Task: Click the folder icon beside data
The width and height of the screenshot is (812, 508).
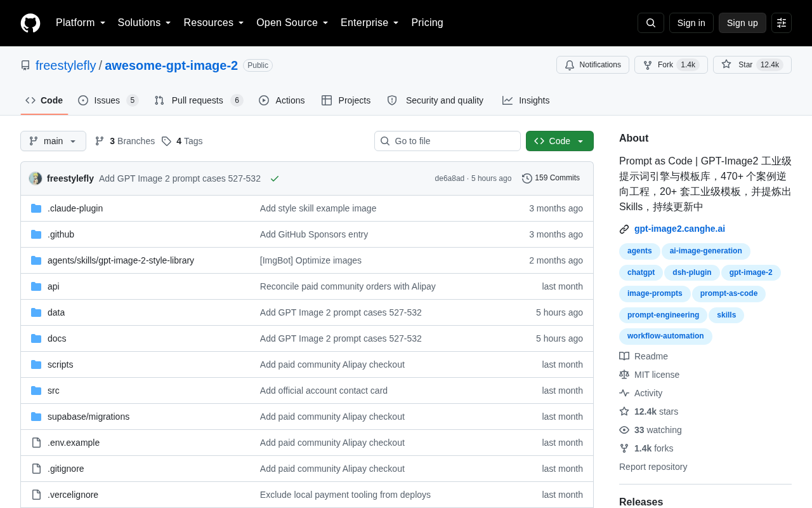Action: tap(36, 312)
